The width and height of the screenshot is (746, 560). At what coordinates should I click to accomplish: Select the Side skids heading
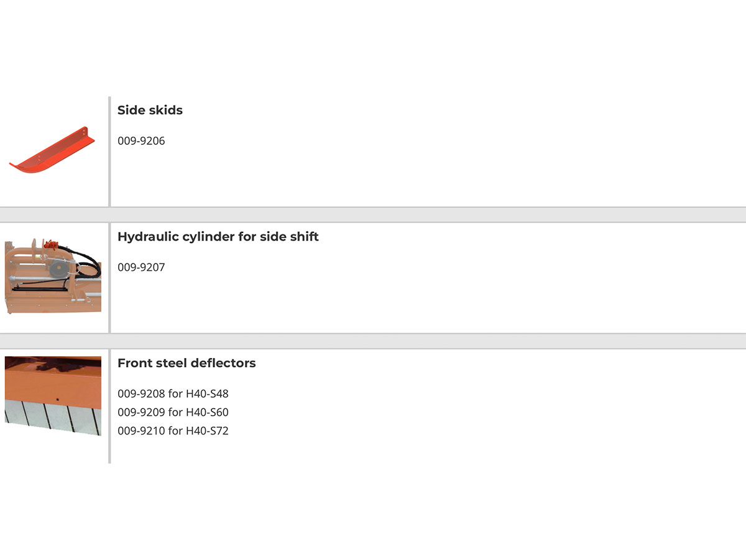(x=150, y=110)
